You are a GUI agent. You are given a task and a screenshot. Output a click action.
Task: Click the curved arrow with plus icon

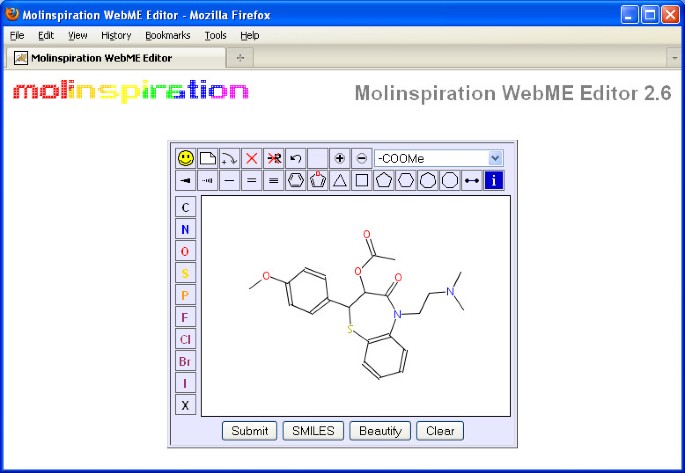coord(229,158)
